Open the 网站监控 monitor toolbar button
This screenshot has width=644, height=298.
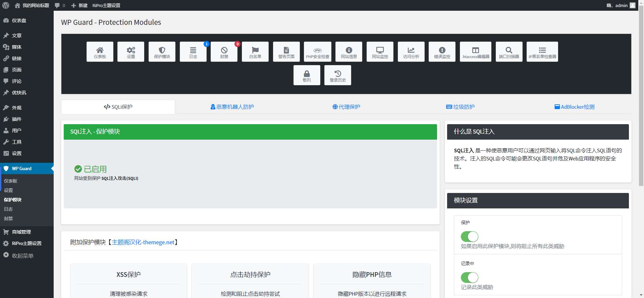(x=380, y=52)
